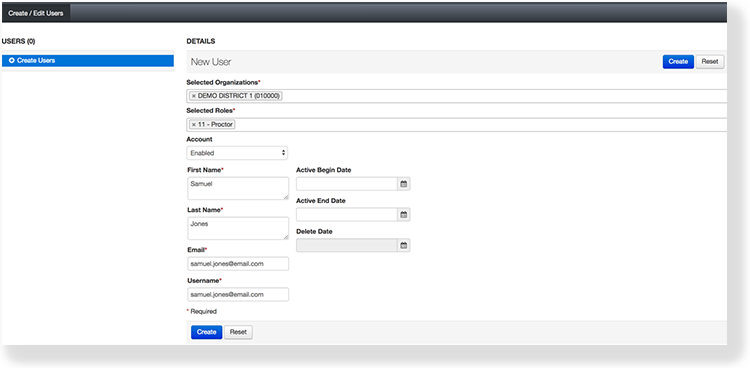Open the Active End Date calendar icon

point(404,215)
